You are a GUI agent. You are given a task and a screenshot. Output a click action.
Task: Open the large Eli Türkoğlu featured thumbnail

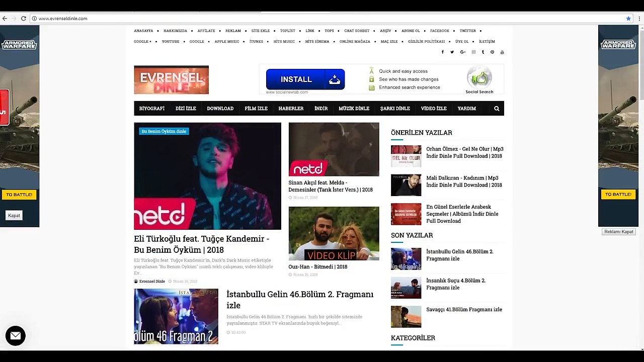[207, 176]
